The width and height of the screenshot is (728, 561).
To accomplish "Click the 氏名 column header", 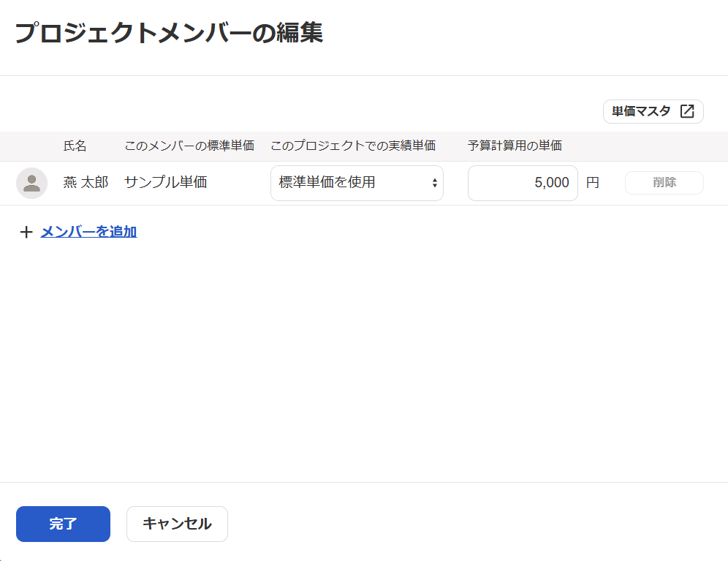I will click(x=75, y=146).
